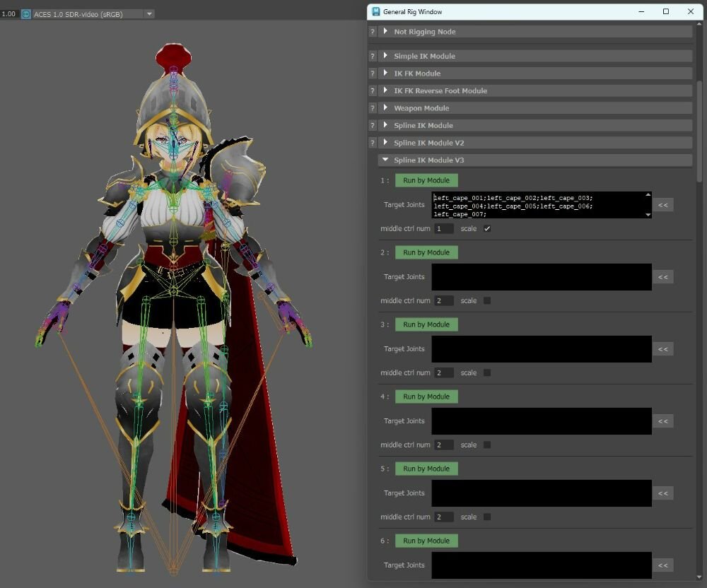Click the help icon beside Simple IK Module
The height and width of the screenshot is (588, 707).
373,56
